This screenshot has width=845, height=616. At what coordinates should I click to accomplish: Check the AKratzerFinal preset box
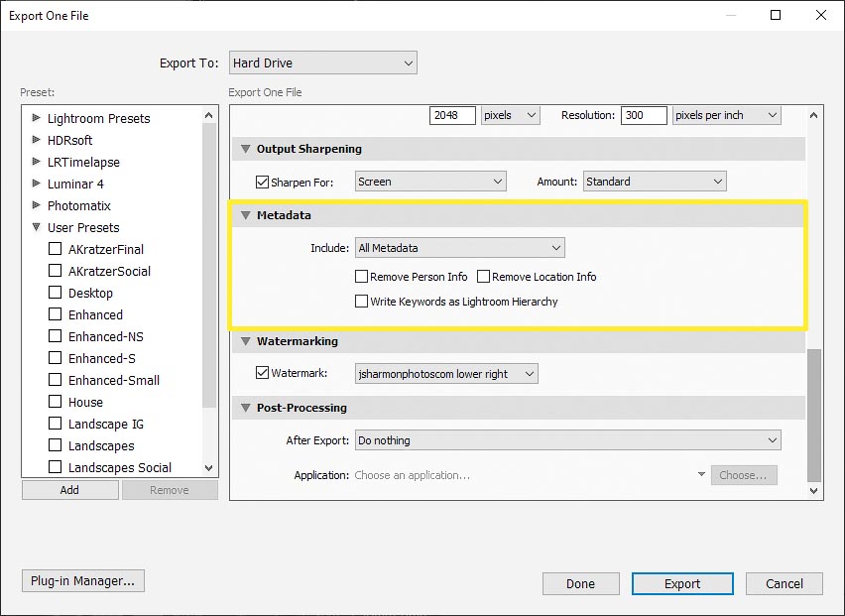pos(55,248)
